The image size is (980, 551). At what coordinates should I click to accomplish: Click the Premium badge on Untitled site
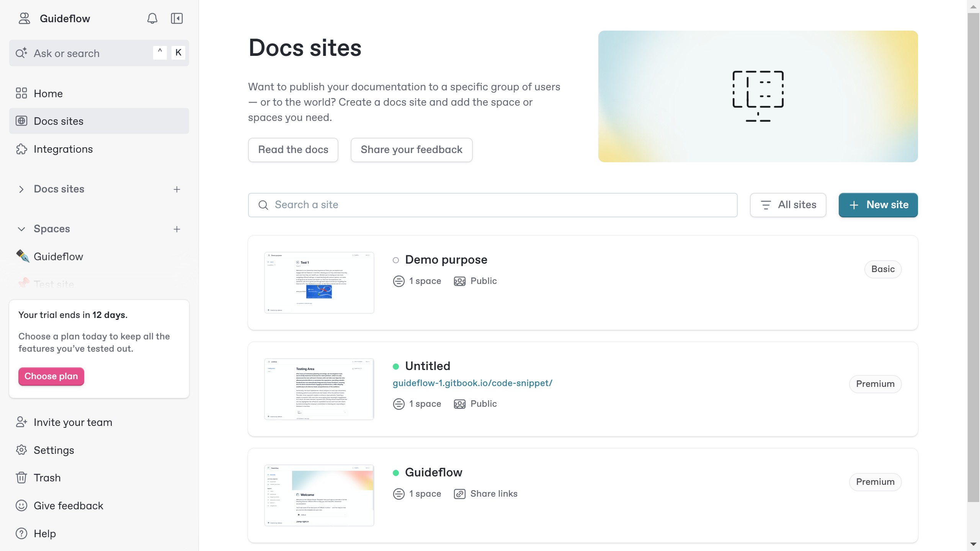pyautogui.click(x=875, y=384)
